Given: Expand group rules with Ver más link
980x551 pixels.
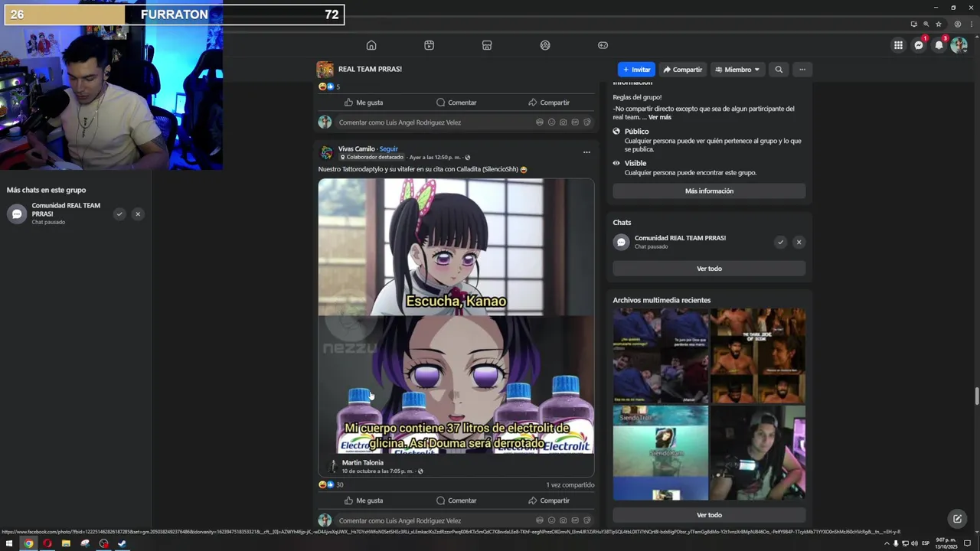Looking at the screenshot, I should 660,117.
